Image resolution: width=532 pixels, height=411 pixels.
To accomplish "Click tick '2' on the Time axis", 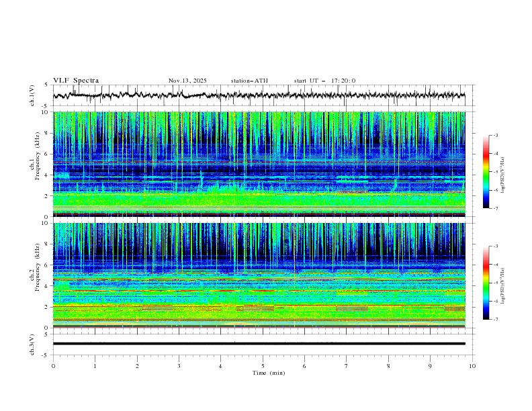I will (137, 366).
